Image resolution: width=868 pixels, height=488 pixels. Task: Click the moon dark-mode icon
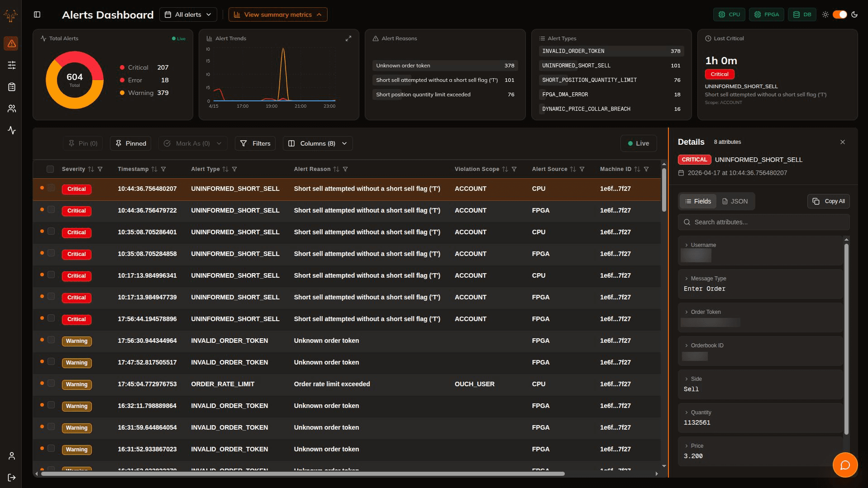click(x=854, y=14)
